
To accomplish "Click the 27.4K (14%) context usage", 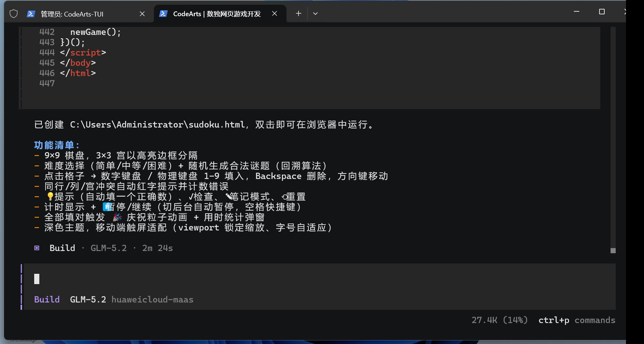I will tap(500, 320).
